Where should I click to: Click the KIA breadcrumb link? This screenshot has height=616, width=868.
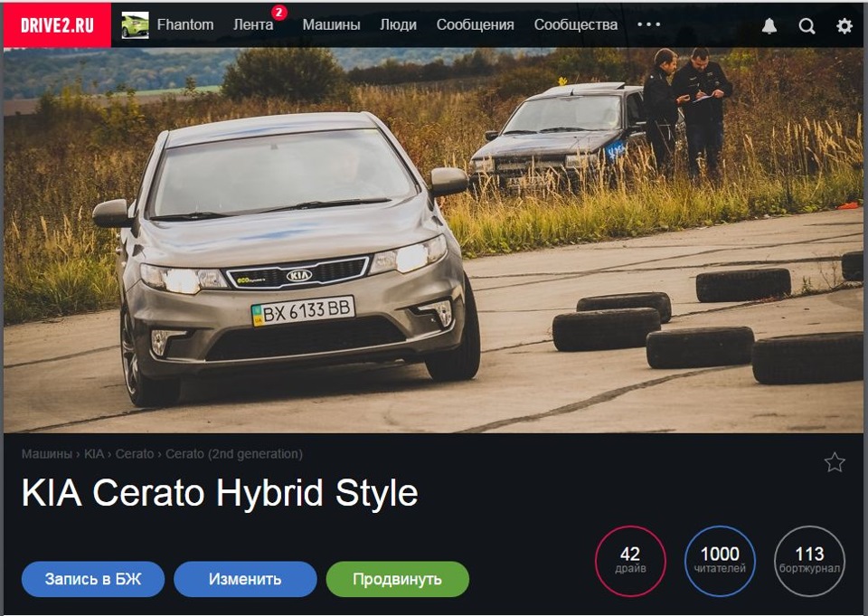[93, 454]
